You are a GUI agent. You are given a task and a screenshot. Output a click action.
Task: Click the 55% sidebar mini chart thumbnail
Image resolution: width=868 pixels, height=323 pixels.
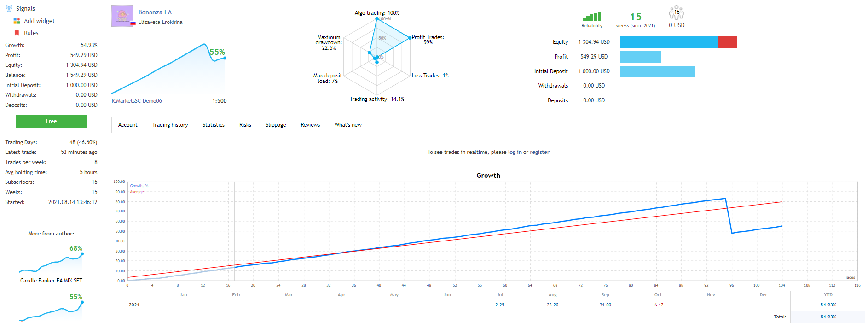(51, 308)
